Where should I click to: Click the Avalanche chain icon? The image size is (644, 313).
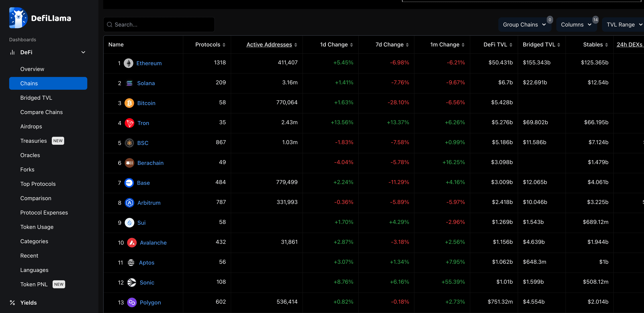click(x=132, y=243)
